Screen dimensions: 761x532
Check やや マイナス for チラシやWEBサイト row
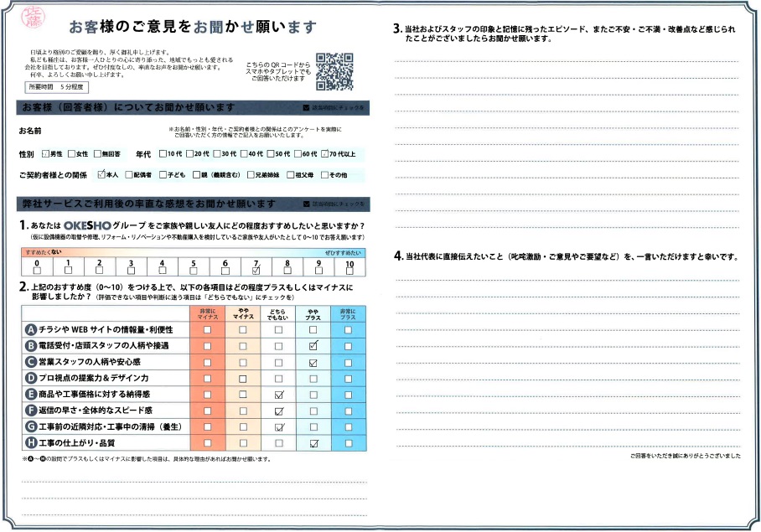coord(243,329)
